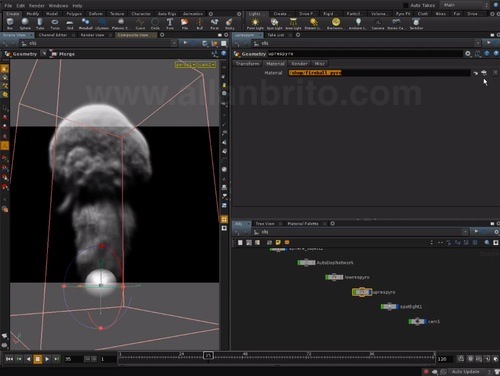Select the Null shelf tool

click(x=199, y=23)
